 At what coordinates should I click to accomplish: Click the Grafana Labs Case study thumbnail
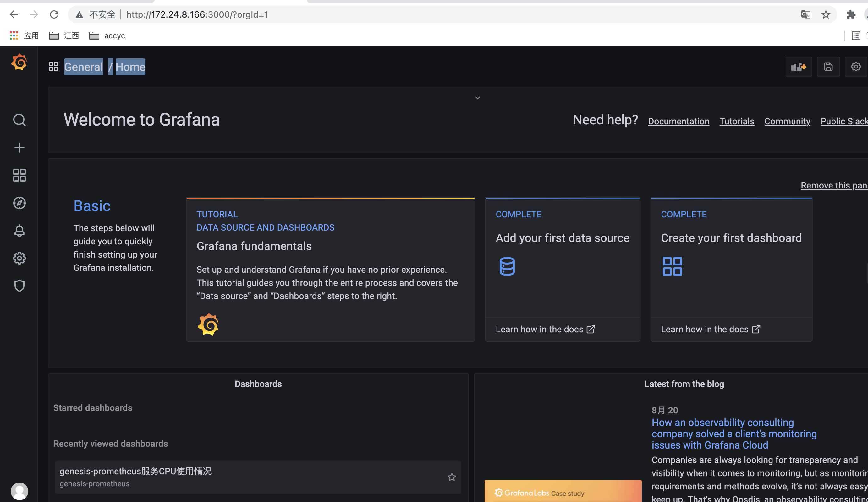tap(563, 491)
